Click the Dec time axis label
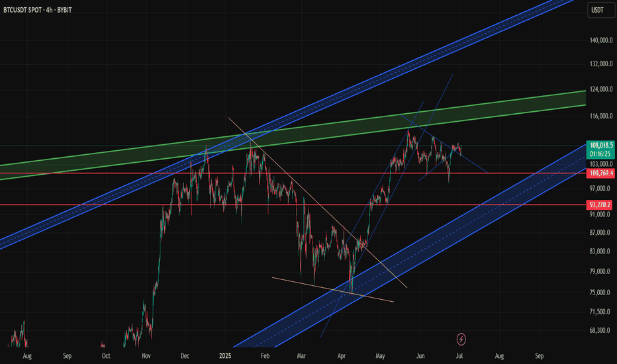 185,356
